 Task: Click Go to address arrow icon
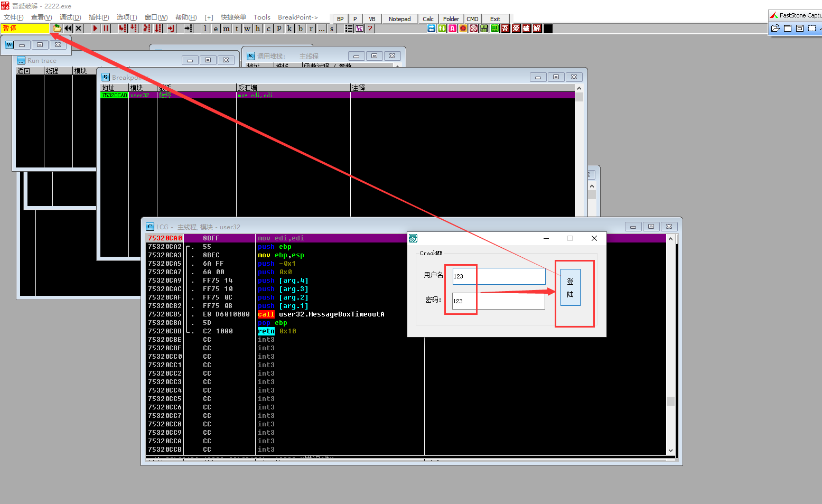coord(188,29)
